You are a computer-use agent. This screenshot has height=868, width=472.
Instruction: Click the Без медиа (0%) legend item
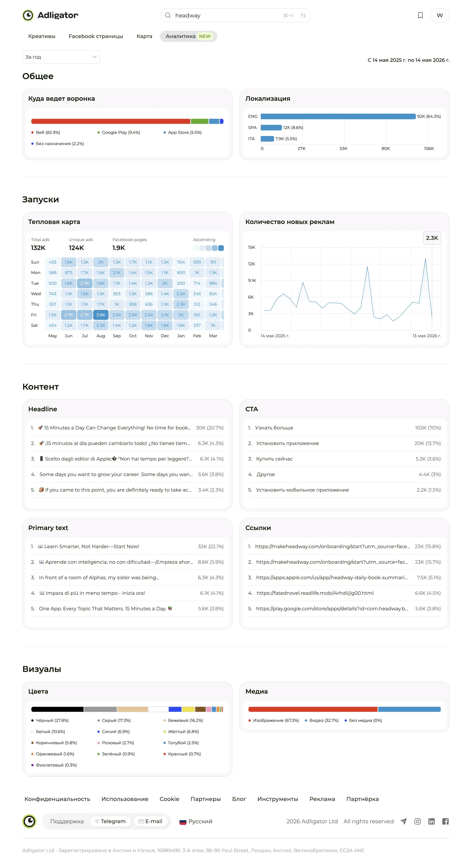click(363, 720)
